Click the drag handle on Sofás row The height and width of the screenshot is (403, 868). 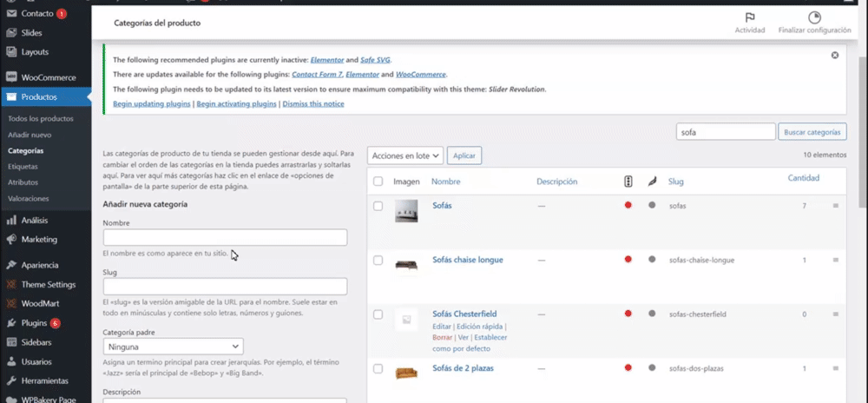pyautogui.click(x=836, y=206)
